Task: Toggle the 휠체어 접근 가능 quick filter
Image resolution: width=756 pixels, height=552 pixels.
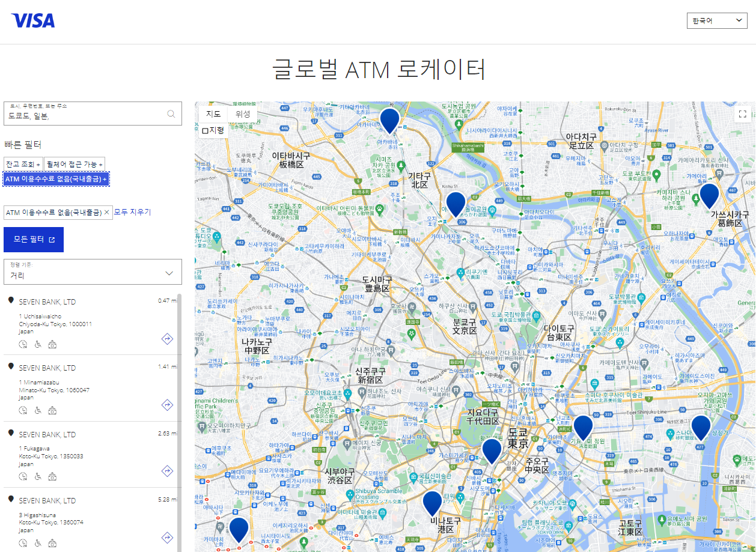Action: click(x=74, y=164)
